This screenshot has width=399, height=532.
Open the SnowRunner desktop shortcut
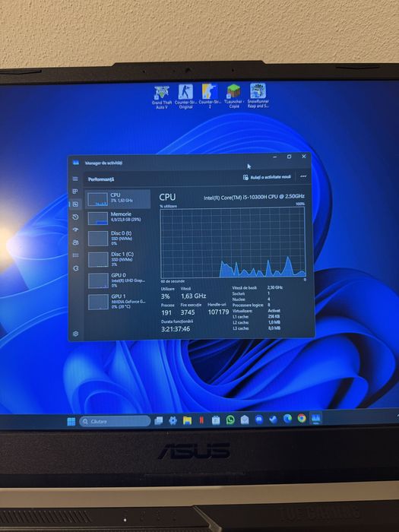click(258, 96)
